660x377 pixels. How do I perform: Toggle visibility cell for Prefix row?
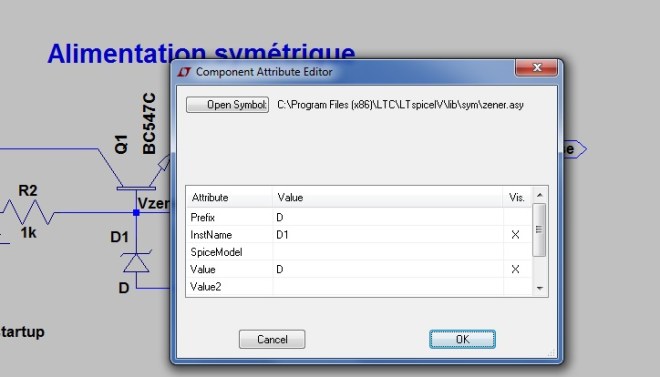517,217
